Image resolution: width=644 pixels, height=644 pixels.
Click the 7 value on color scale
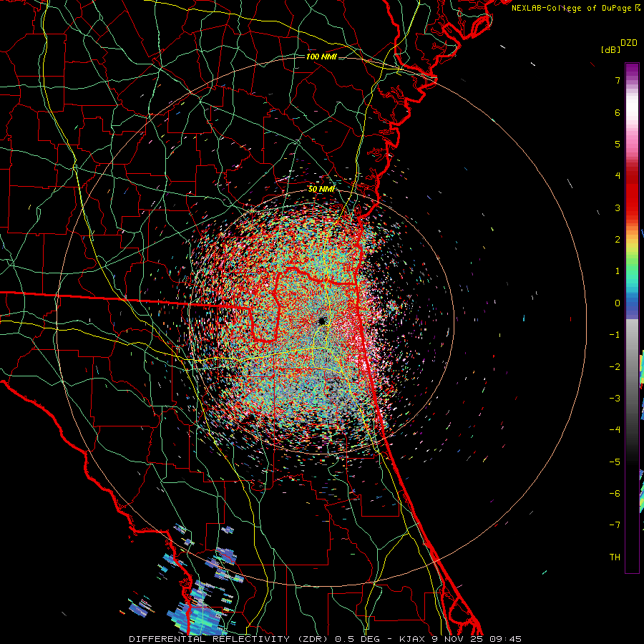coord(618,80)
